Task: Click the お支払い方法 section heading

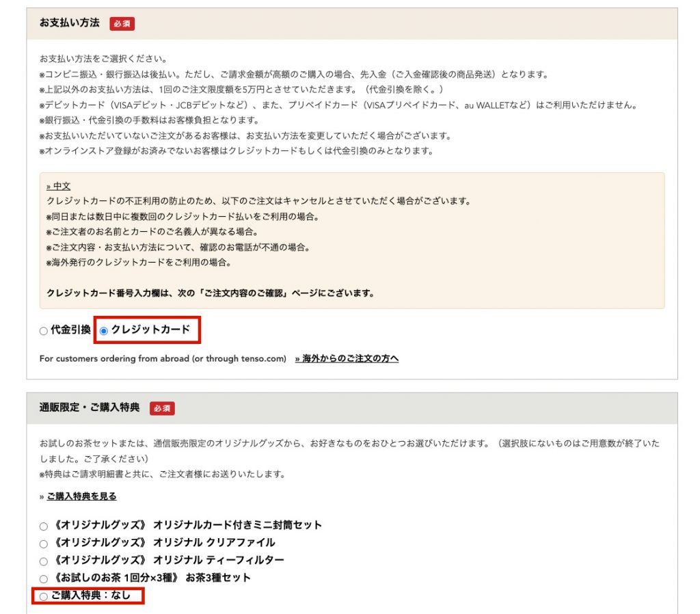Action: (69, 24)
